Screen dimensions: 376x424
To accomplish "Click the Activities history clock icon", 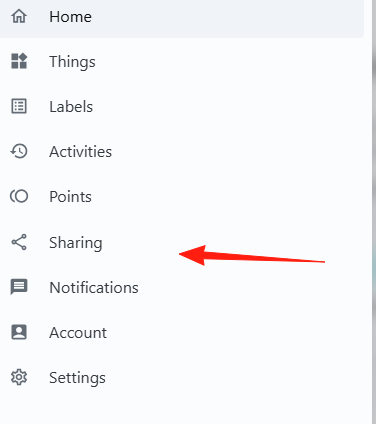I will pos(19,151).
